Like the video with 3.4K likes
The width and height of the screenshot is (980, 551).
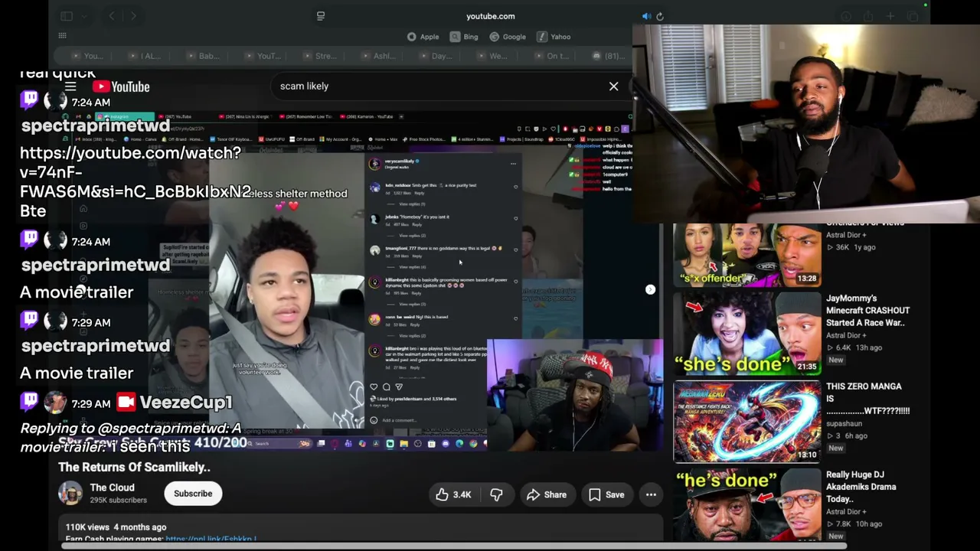pos(453,494)
